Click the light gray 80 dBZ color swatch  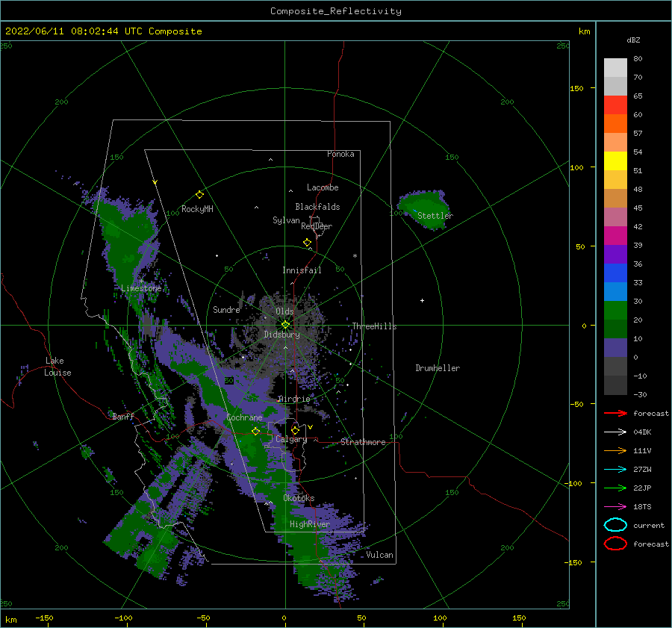615,67
